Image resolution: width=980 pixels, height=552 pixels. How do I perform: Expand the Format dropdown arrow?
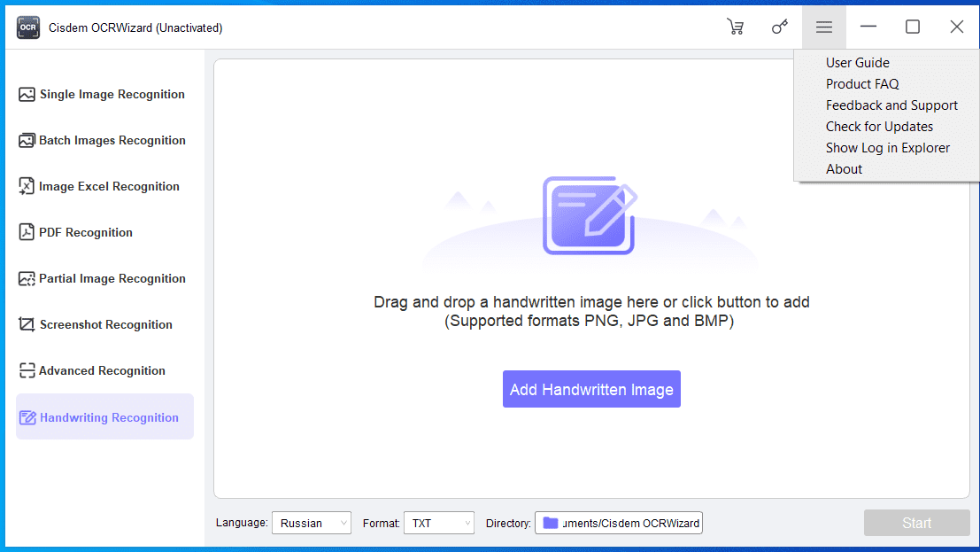click(x=467, y=524)
